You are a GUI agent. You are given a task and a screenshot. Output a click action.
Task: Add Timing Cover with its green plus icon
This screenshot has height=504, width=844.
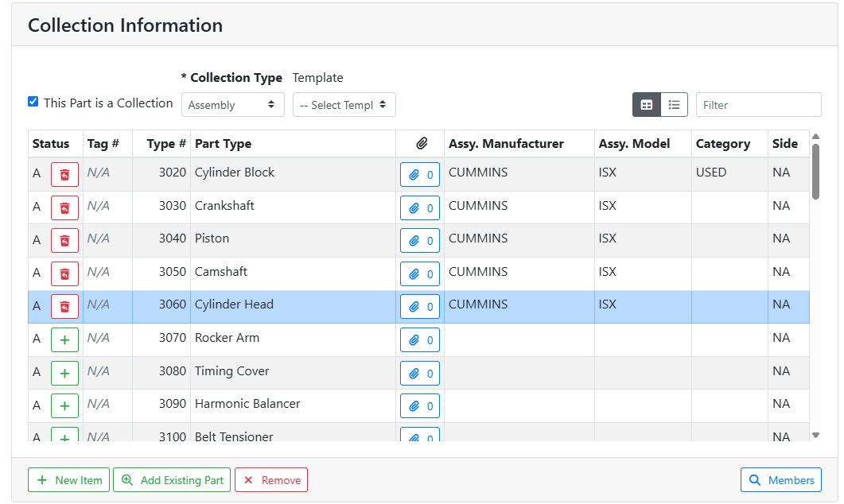click(x=64, y=373)
